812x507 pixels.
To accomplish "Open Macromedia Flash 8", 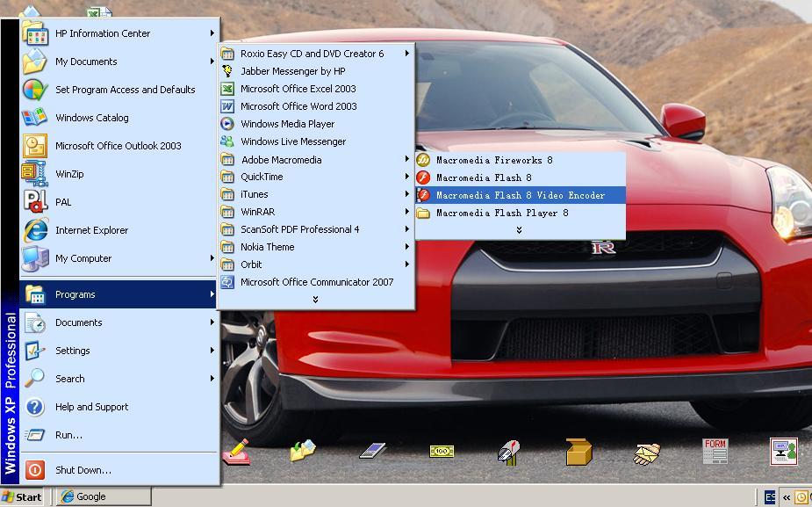I will coord(521,177).
